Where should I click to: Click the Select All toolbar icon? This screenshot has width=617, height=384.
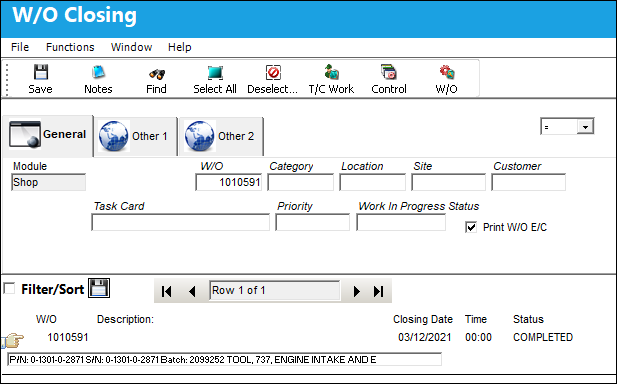point(215,73)
